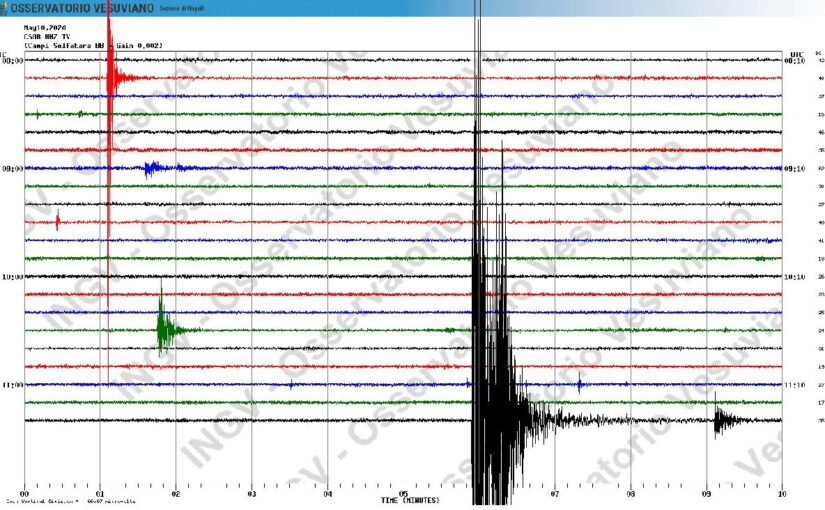Image resolution: width=825 pixels, height=510 pixels.
Task: Click the 09 minute axis tick label
Action: coord(706,494)
